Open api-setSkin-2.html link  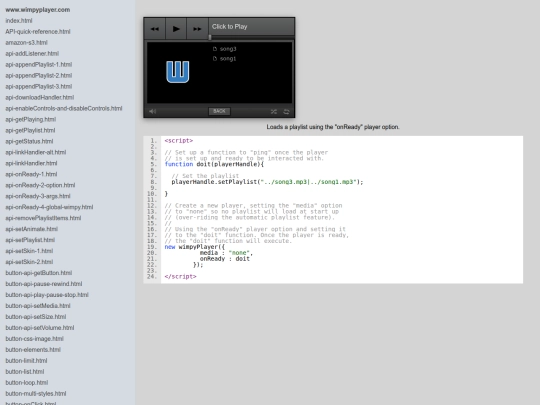point(29,262)
